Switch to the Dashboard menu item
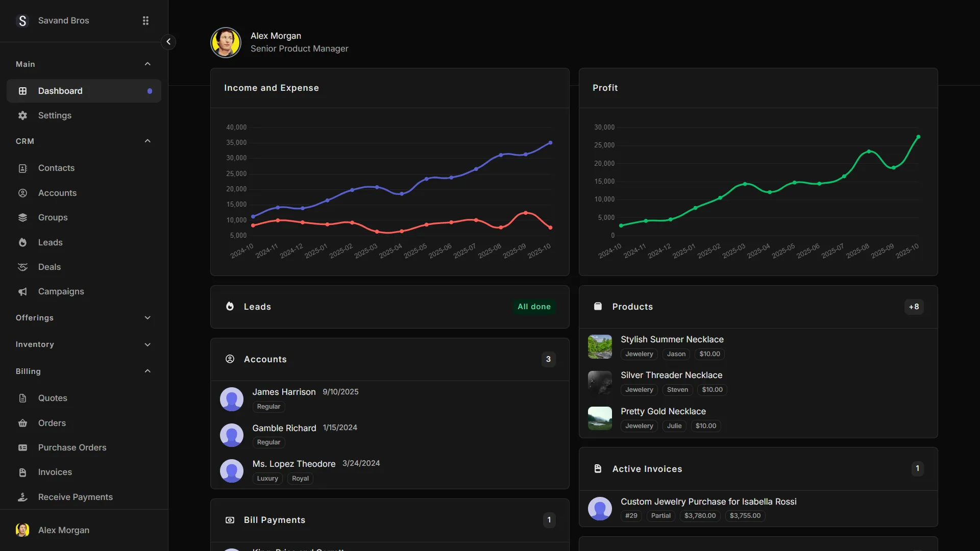 (60, 91)
